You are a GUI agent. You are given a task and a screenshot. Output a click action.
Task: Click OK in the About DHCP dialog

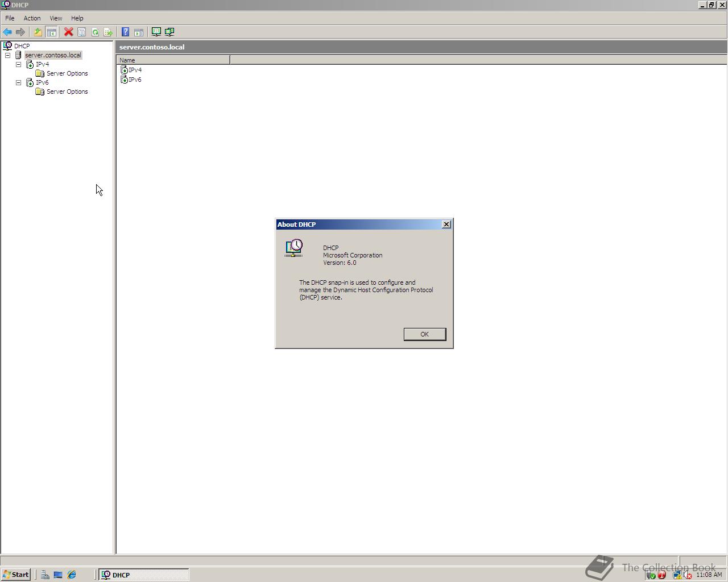[425, 334]
